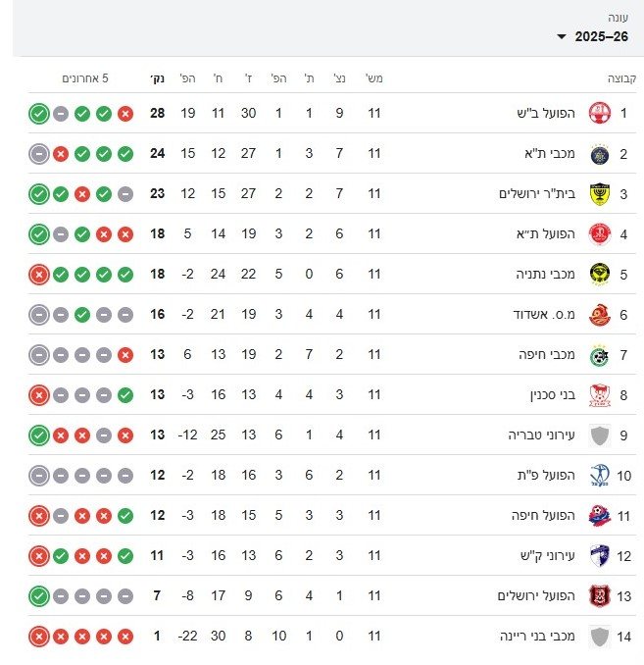This screenshot has height=665, width=644.
Task: Click the נק' points column header
Action: [x=157, y=78]
